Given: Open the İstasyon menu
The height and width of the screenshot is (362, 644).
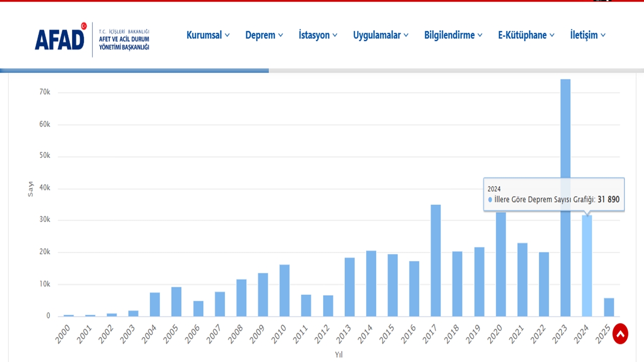Looking at the screenshot, I should [318, 35].
